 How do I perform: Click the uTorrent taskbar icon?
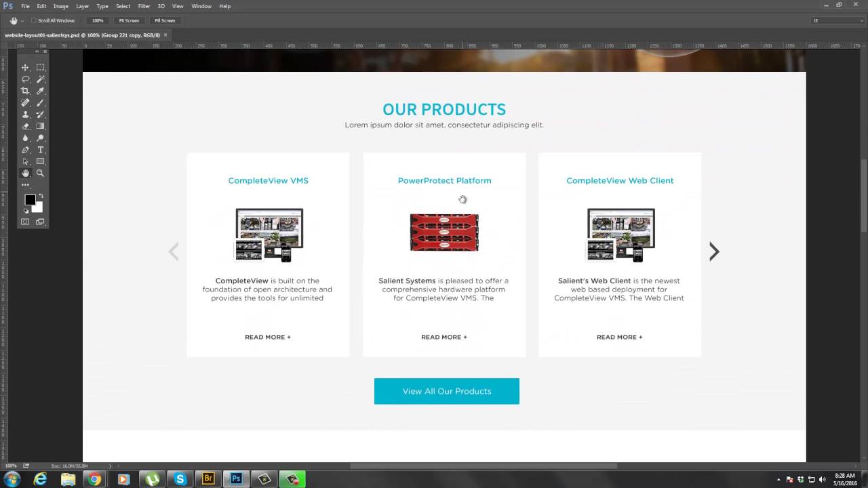(x=152, y=479)
